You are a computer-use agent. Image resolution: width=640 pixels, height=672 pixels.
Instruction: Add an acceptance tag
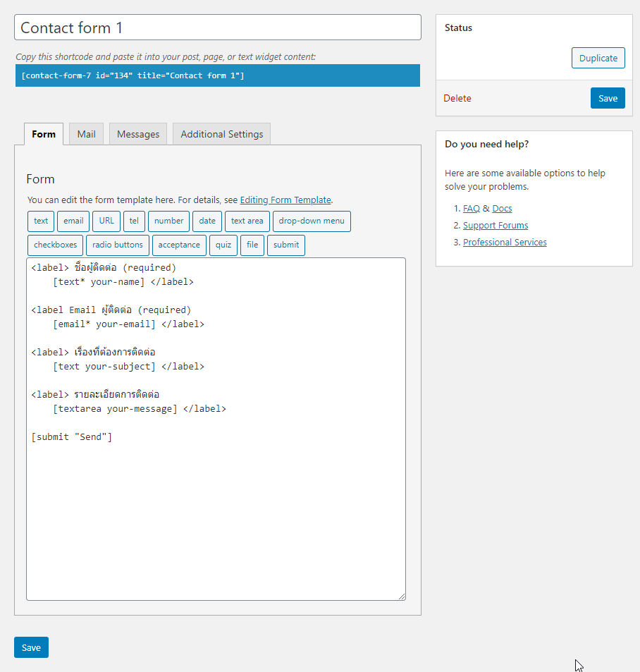coord(179,245)
